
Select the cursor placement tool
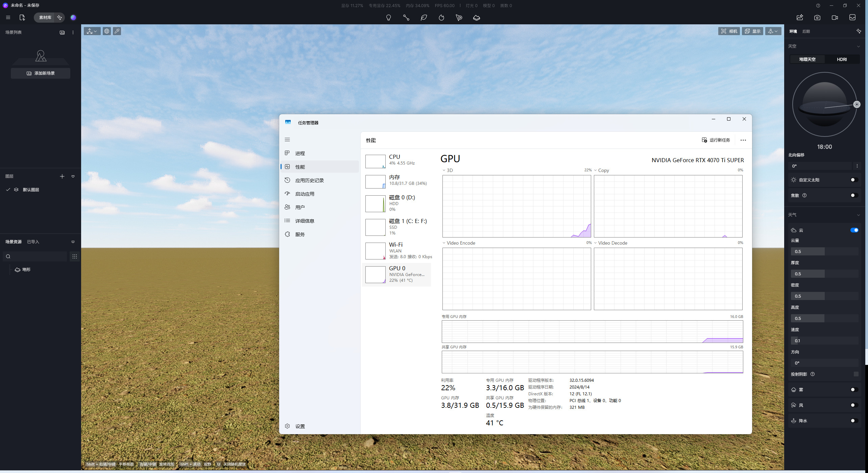click(x=459, y=18)
